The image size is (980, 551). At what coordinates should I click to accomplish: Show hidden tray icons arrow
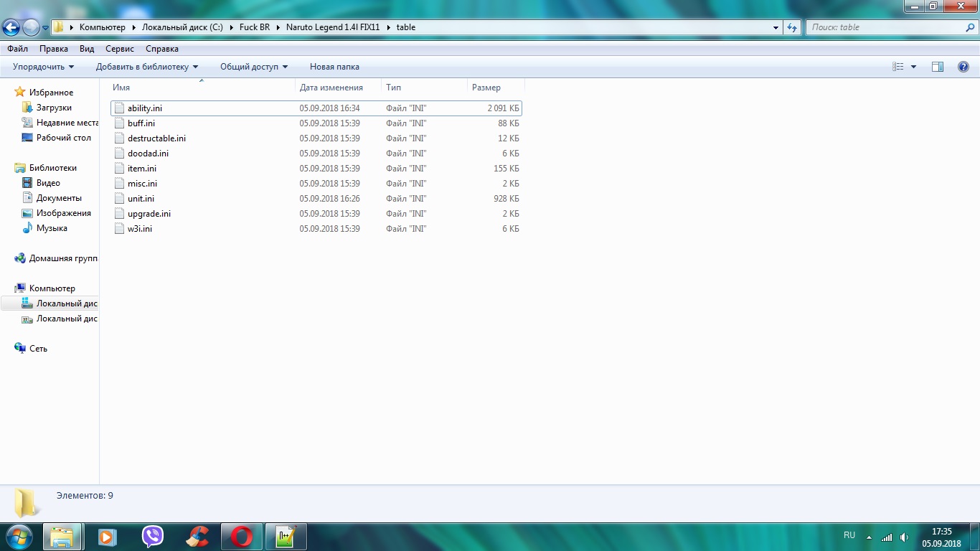click(869, 537)
